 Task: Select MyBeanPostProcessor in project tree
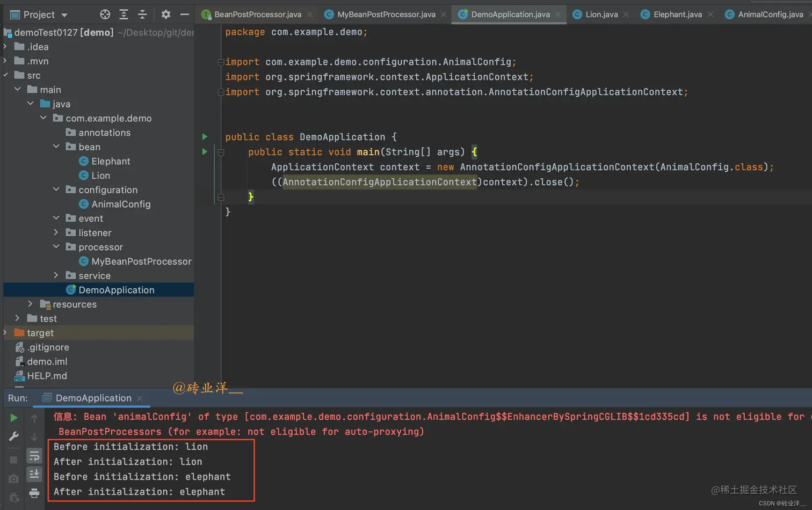click(x=141, y=261)
